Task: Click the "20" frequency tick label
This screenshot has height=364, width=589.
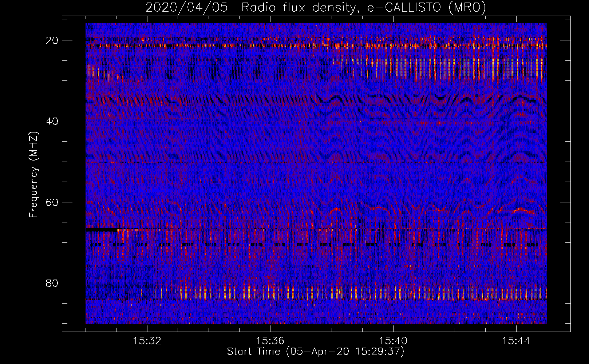Action: point(52,40)
